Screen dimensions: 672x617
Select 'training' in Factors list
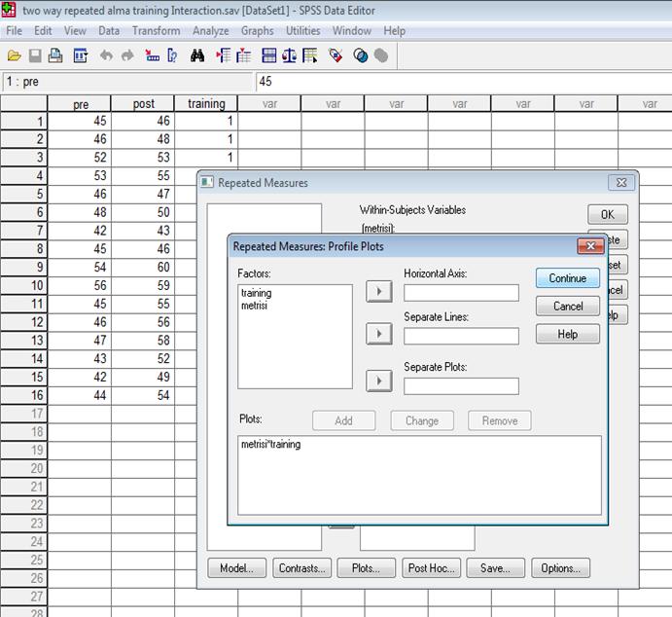257,293
